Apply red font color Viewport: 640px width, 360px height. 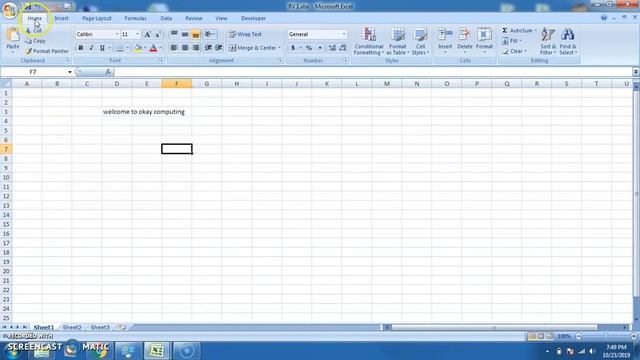point(153,48)
